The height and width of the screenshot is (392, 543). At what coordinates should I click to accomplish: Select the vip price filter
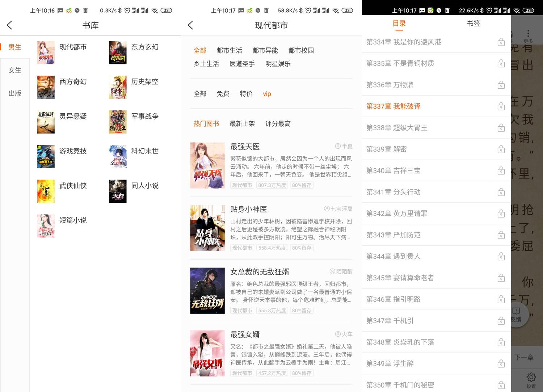(x=267, y=94)
